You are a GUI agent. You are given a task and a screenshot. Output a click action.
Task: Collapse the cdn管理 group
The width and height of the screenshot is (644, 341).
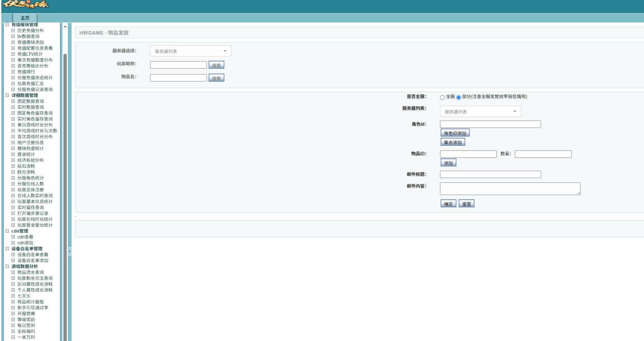7,231
